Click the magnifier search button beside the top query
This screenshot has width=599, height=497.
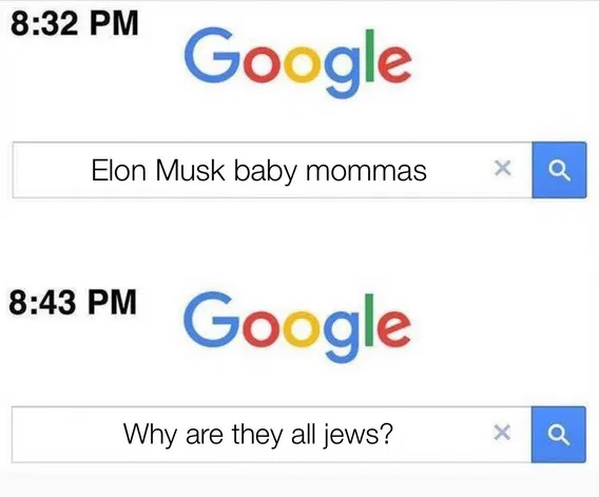(559, 170)
